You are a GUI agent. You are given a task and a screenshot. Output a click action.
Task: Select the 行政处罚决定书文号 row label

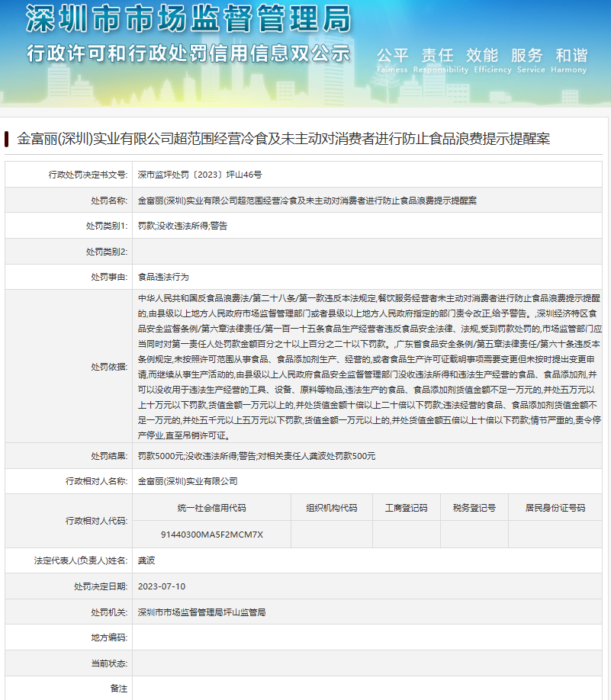88,175
